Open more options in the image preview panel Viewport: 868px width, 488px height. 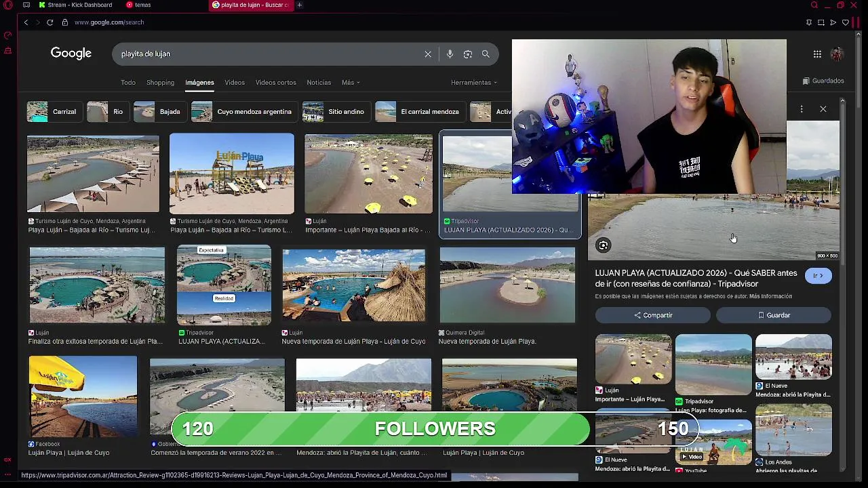tap(802, 109)
